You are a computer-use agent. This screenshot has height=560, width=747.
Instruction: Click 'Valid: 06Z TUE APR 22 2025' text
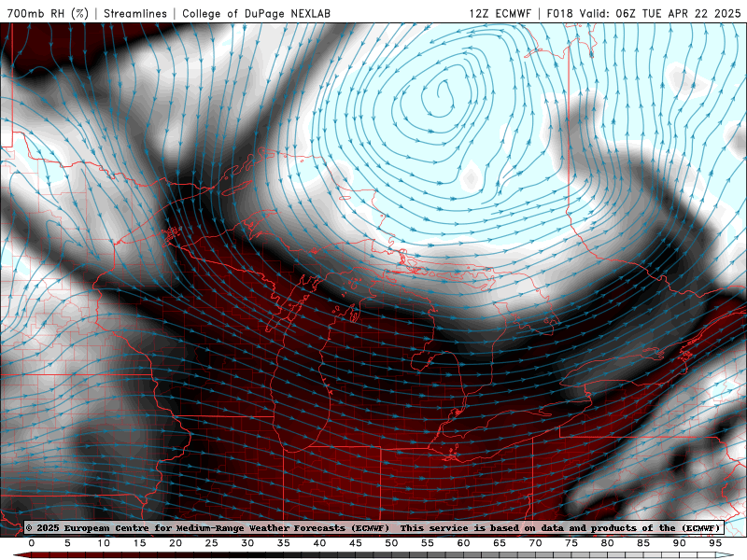660,13
